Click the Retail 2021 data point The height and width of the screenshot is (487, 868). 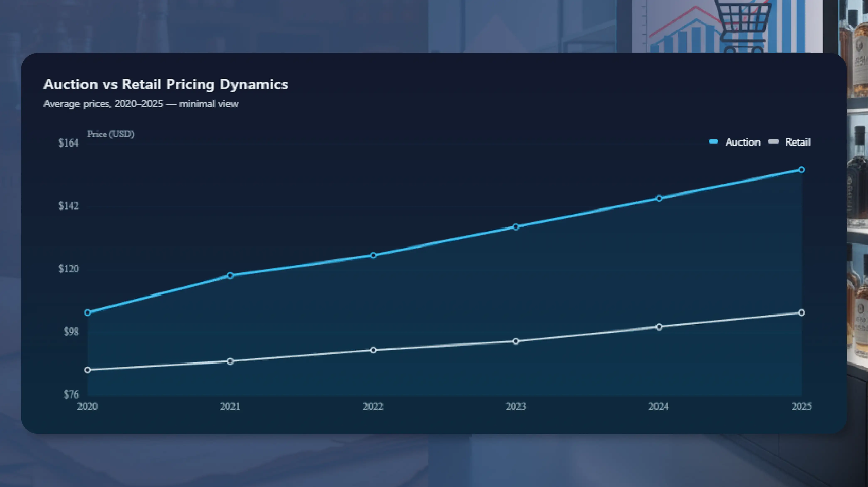pos(230,361)
